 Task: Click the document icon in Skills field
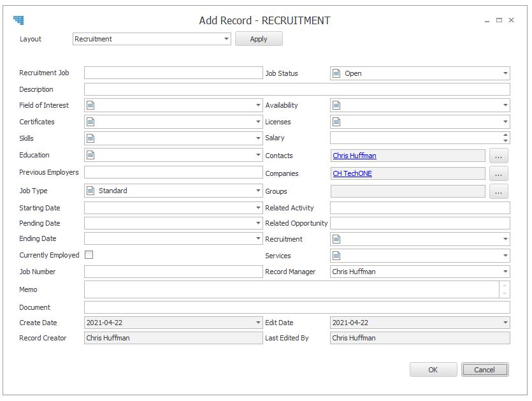[x=90, y=138]
